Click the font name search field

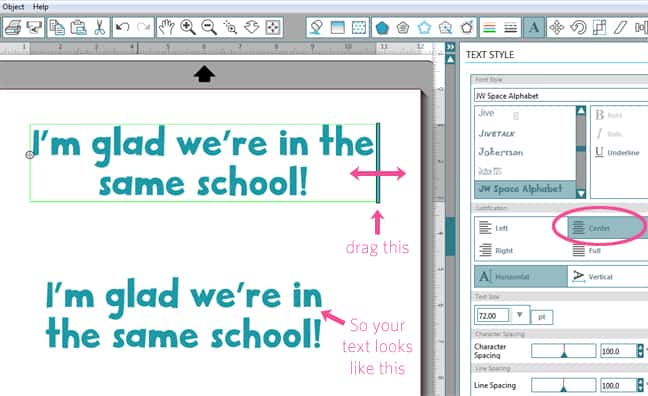561,95
